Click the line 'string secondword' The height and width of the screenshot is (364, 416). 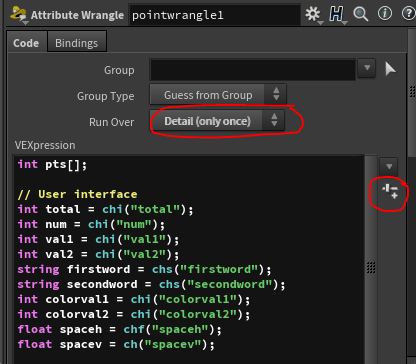tap(152, 285)
